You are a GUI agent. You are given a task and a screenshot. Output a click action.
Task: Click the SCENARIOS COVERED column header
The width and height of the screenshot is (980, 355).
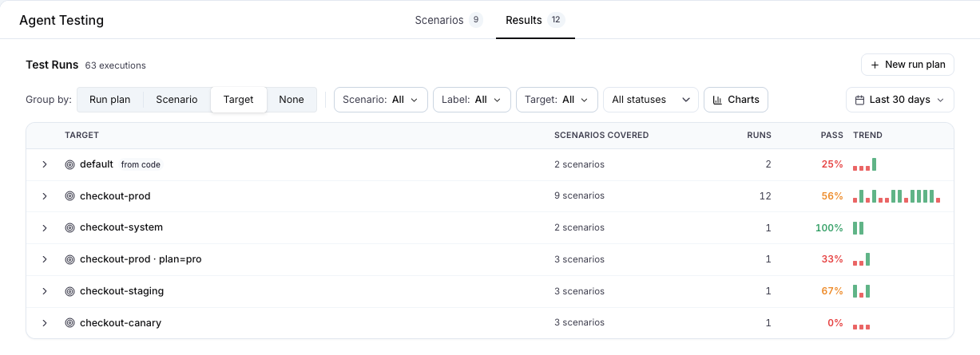pos(601,136)
